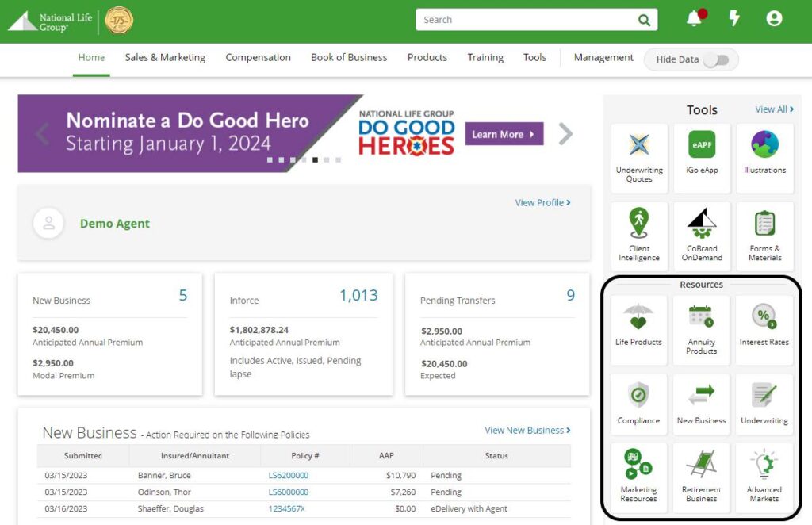Viewport: 812px width, 525px height.
Task: Click the Learn More banner button
Action: click(x=504, y=134)
